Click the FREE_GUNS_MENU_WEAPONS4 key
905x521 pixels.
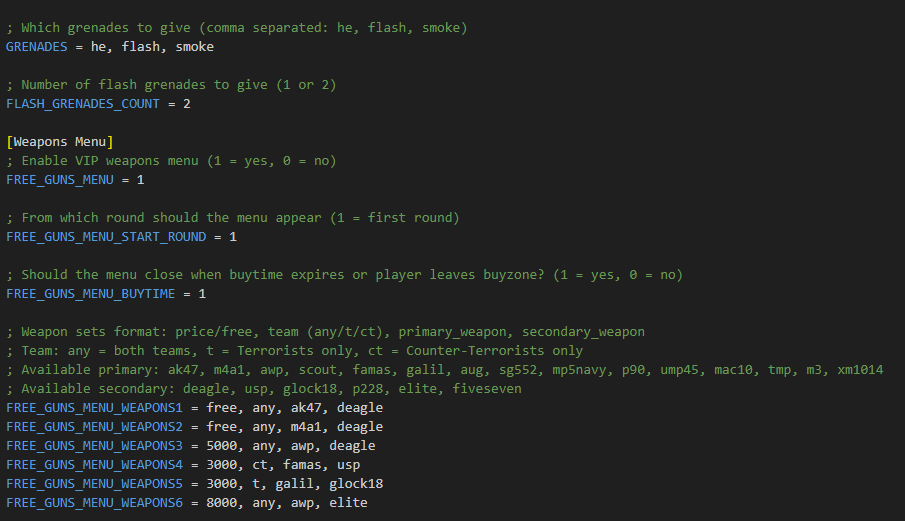(95, 465)
